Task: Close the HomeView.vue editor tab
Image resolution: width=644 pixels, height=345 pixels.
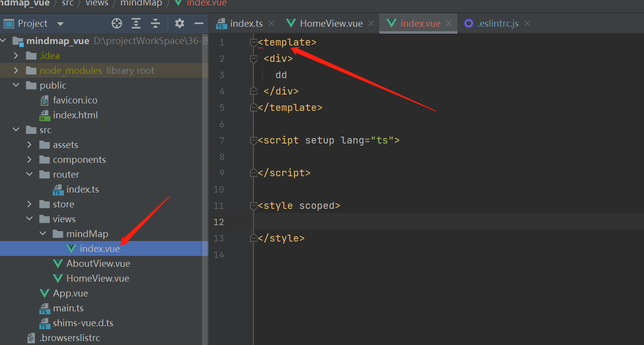Action: point(371,23)
